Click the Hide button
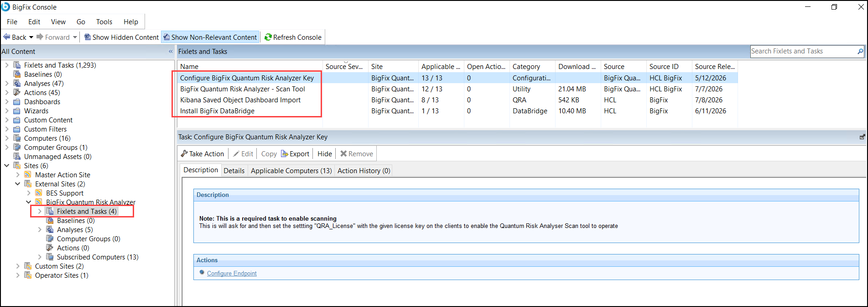 point(325,153)
